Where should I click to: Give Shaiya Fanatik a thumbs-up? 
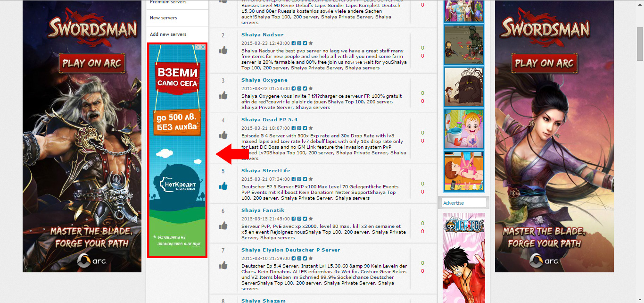tap(223, 226)
